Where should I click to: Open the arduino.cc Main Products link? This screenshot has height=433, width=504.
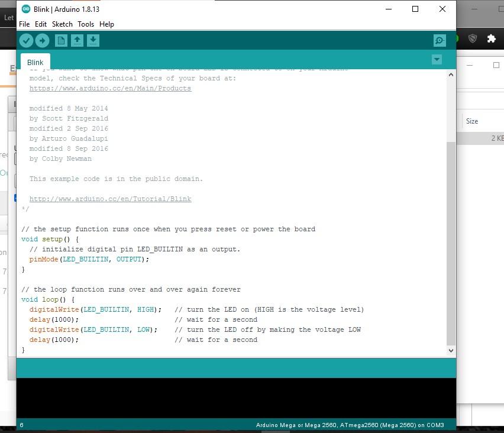coord(110,88)
